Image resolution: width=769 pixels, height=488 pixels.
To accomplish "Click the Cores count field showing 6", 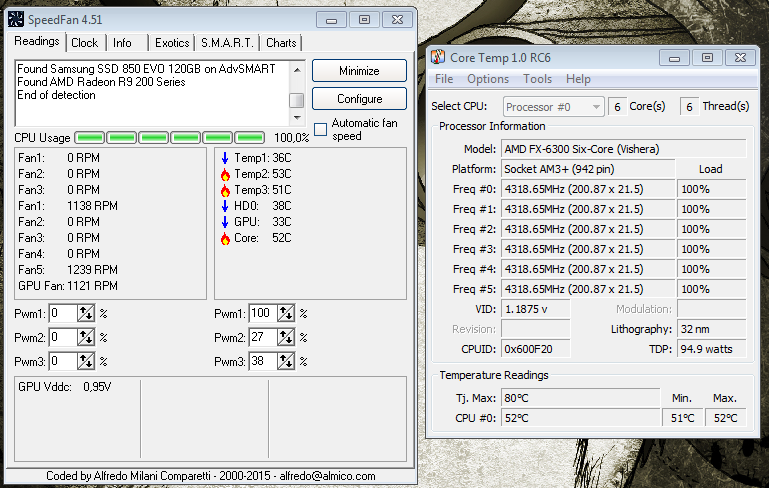I will pos(617,107).
